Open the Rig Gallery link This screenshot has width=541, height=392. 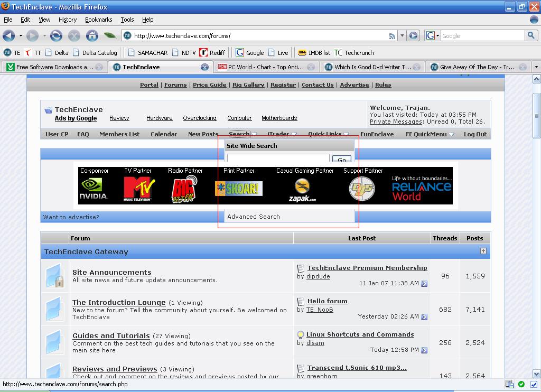(248, 85)
